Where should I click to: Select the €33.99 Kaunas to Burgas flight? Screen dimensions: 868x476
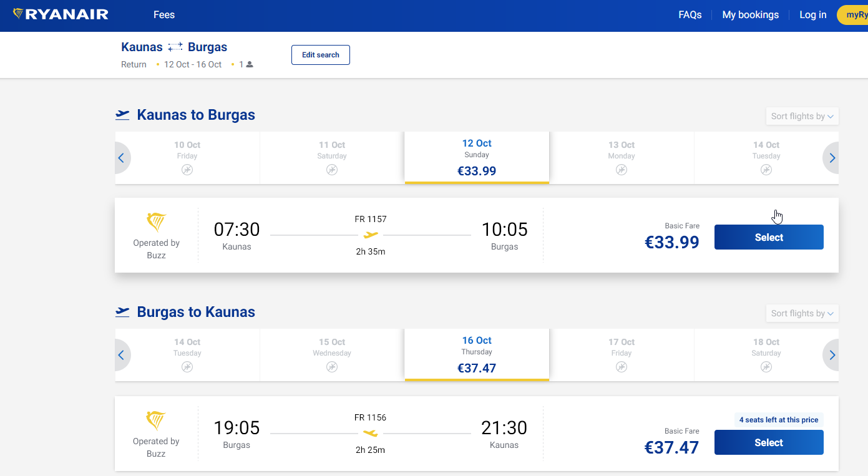tap(769, 237)
